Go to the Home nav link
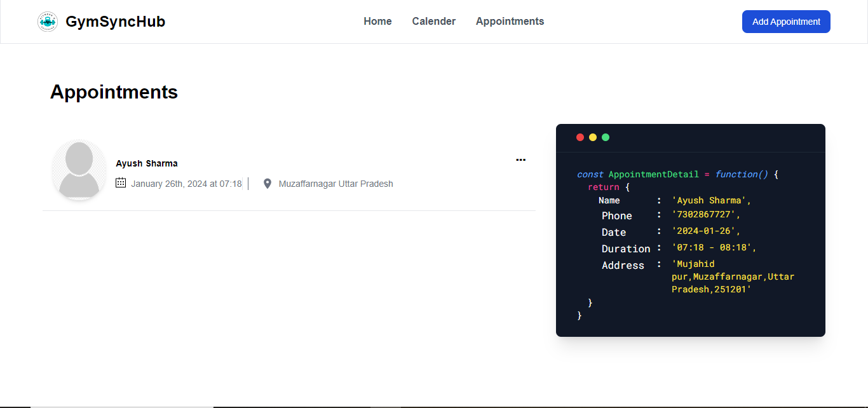 (377, 22)
